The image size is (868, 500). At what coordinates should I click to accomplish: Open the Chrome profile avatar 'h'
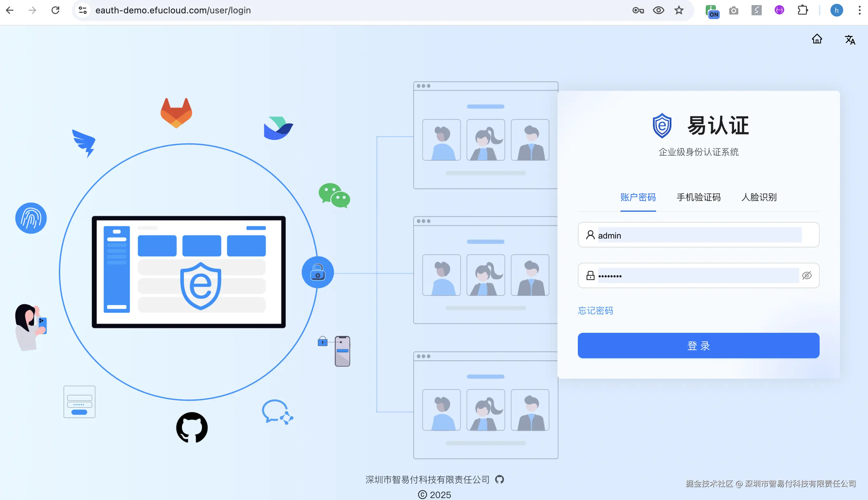pos(836,10)
